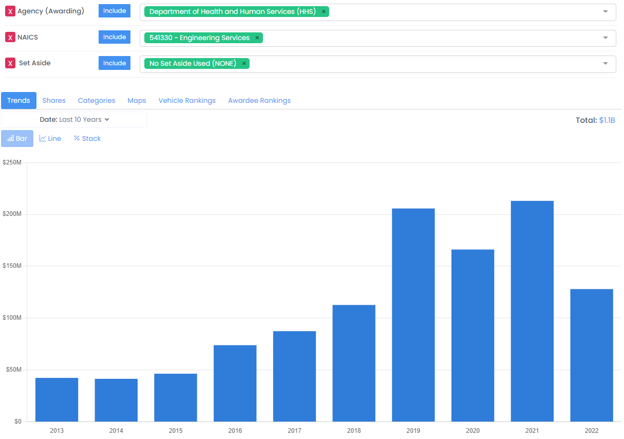Switch to the % Stack chart view
The image size is (624, 439).
click(87, 139)
